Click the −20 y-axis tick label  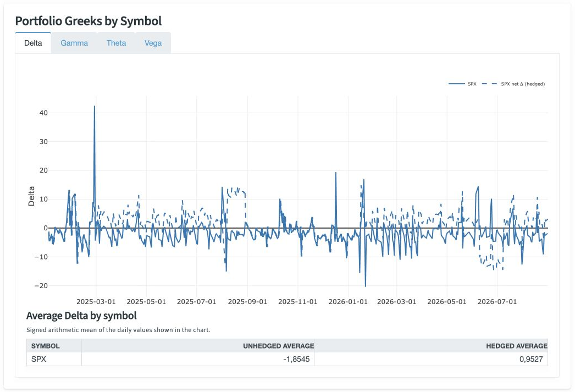click(x=41, y=286)
